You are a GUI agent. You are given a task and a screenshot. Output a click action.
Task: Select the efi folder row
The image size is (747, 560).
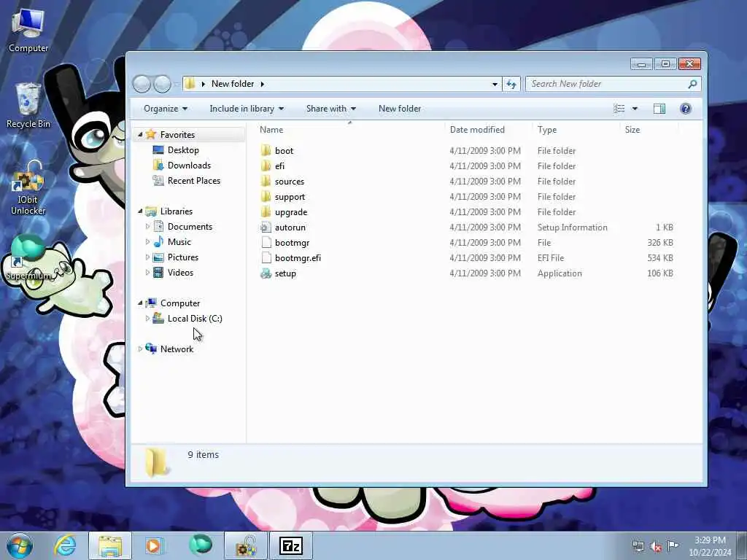(x=467, y=166)
